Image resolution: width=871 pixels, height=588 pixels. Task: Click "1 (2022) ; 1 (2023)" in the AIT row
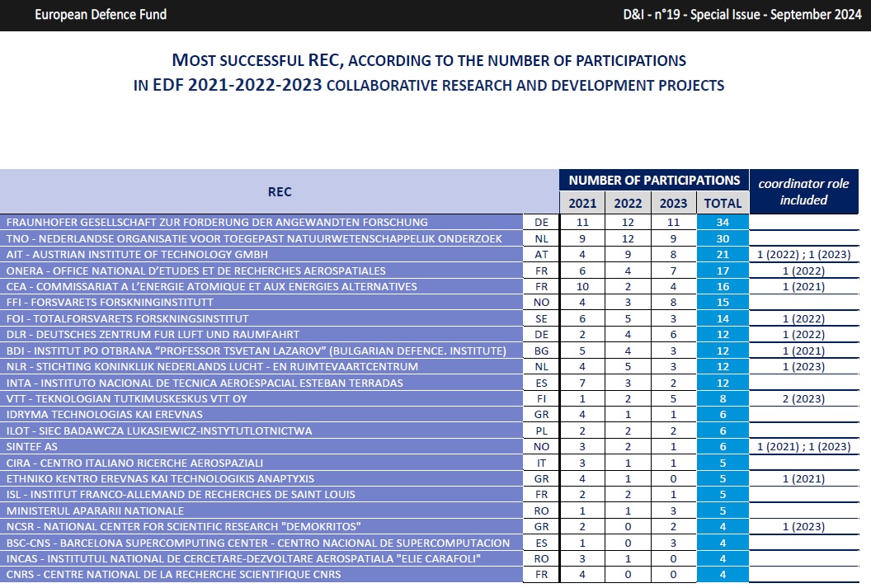click(x=804, y=254)
